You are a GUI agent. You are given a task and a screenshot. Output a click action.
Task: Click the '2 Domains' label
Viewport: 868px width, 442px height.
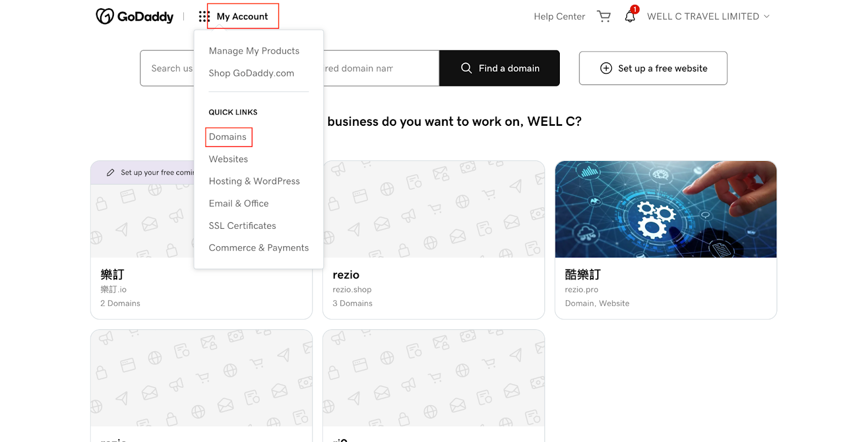point(120,303)
